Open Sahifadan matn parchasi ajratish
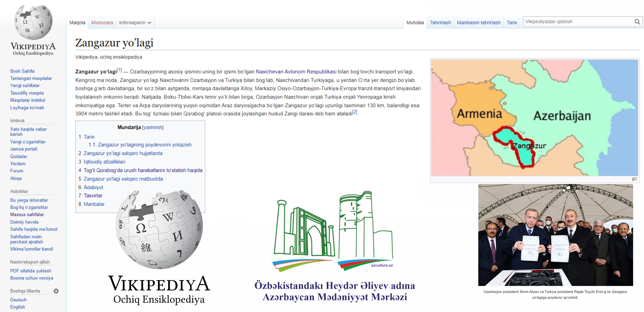This screenshot has height=312, width=644. (x=26, y=239)
